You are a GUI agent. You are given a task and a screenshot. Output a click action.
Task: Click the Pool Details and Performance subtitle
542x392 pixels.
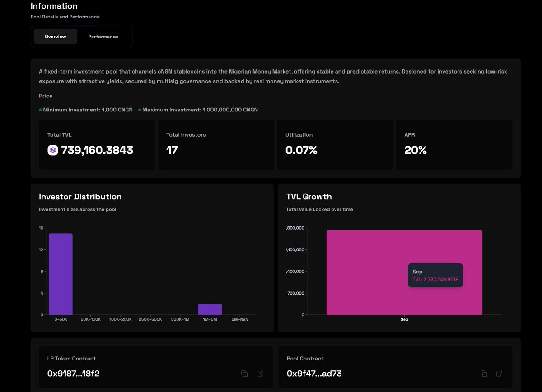point(65,17)
